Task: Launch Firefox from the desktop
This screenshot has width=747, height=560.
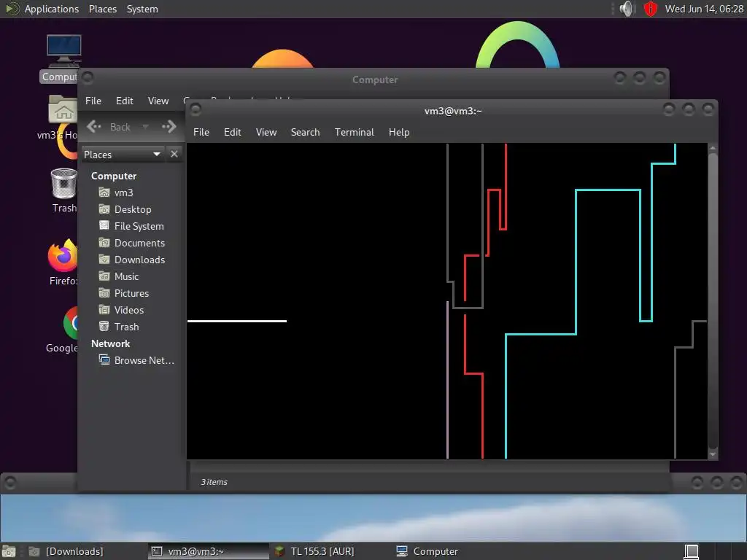Action: point(63,255)
